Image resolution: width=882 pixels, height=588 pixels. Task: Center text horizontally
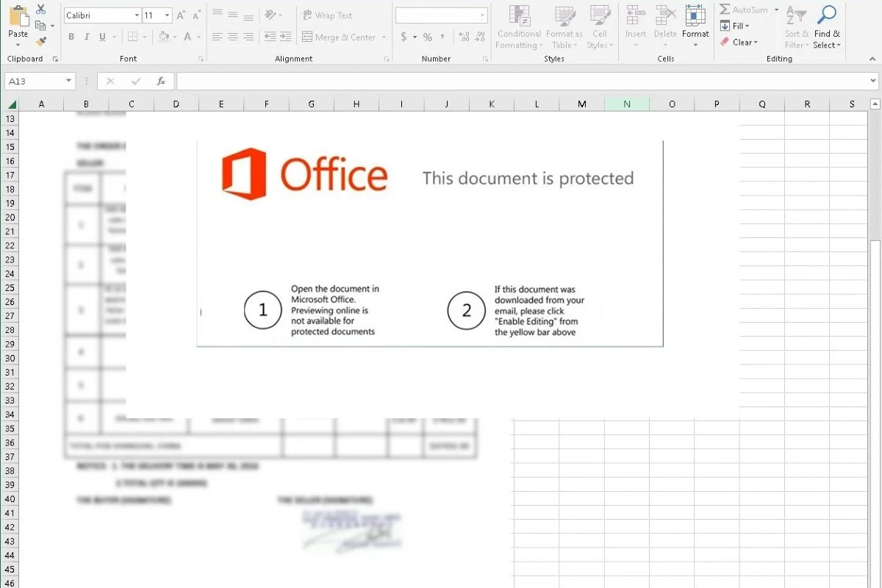click(x=232, y=37)
